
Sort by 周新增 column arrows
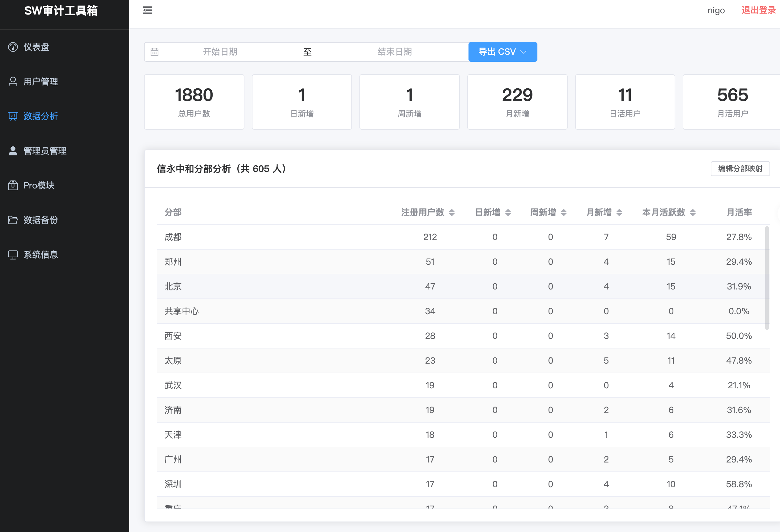(x=563, y=213)
